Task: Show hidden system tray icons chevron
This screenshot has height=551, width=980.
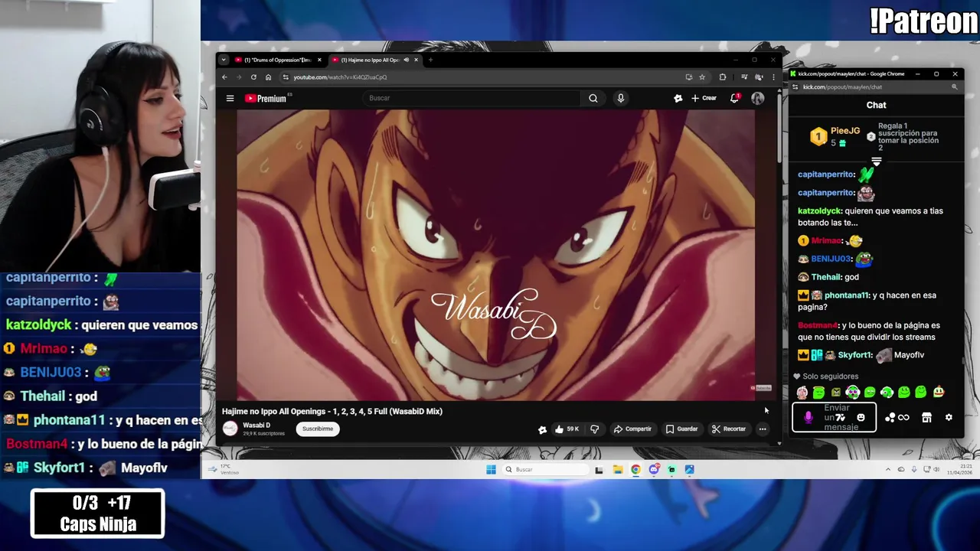Action: [888, 469]
